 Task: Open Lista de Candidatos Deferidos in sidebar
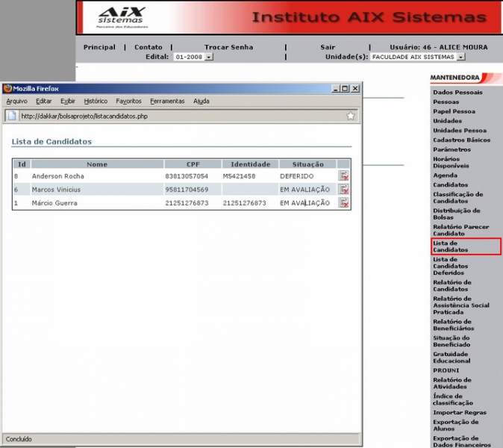pyautogui.click(x=452, y=266)
